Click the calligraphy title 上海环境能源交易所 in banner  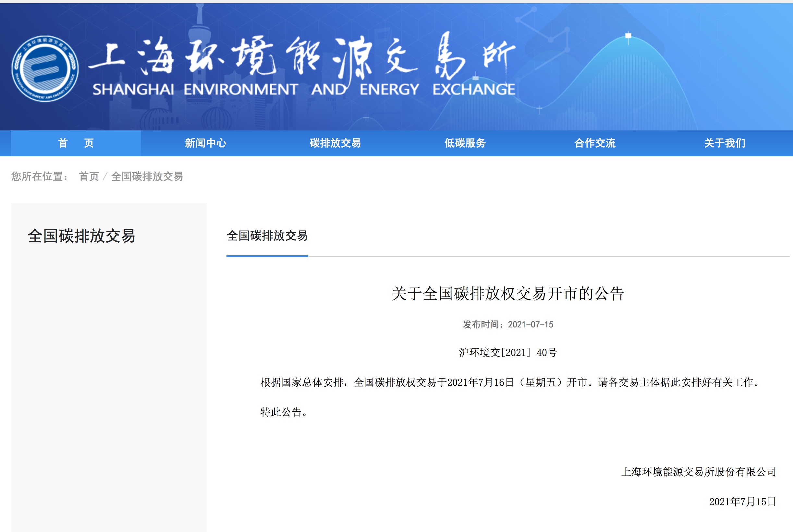click(302, 56)
